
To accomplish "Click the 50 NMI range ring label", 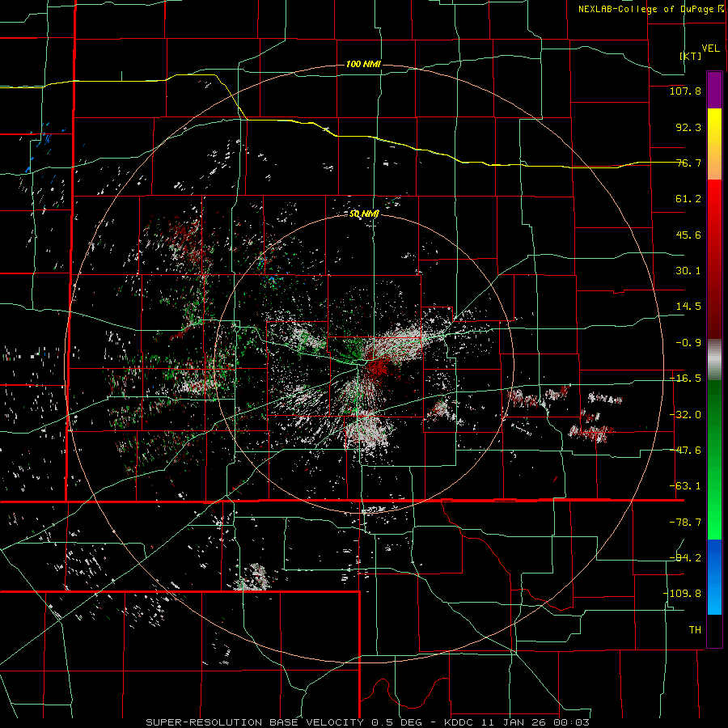I will pos(364,214).
